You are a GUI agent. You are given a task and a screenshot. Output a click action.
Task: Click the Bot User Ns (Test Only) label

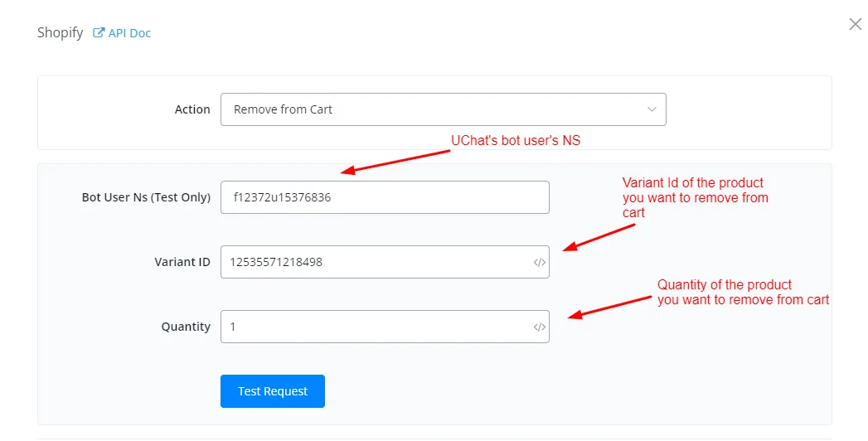point(146,197)
